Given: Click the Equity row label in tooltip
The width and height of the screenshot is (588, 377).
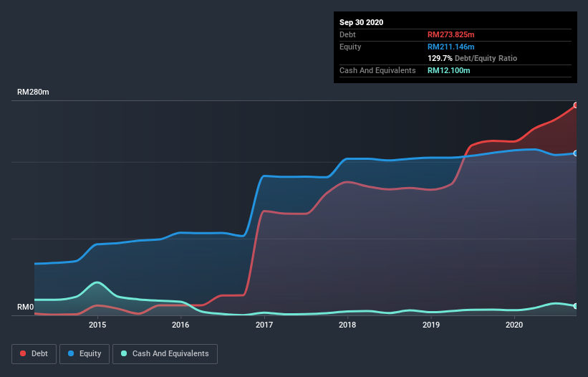Looking at the screenshot, I should 350,47.
